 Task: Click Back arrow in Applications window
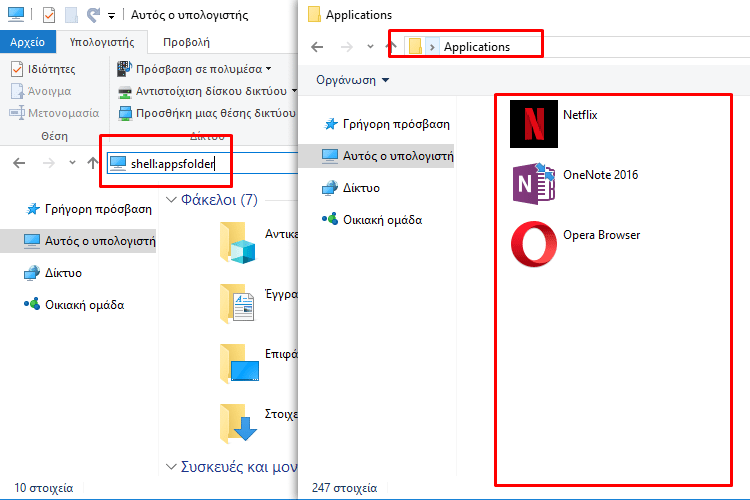point(317,47)
